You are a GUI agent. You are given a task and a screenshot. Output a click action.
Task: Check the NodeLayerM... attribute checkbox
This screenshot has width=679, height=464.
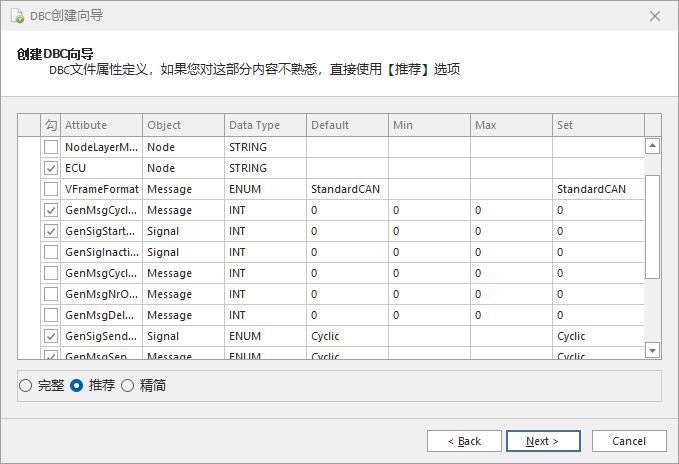(x=51, y=147)
